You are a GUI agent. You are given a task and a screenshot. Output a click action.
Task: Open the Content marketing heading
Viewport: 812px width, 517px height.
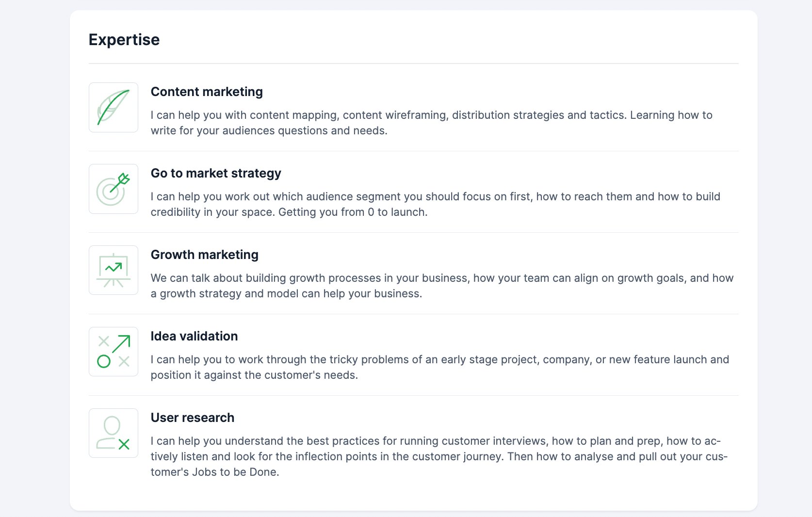point(207,92)
